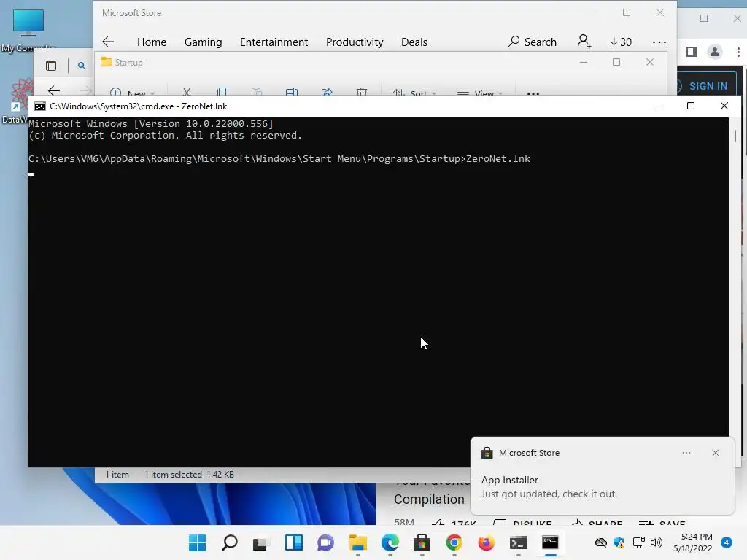This screenshot has width=747, height=560.
Task: Go back in the Microsoft Store window
Action: (x=108, y=42)
